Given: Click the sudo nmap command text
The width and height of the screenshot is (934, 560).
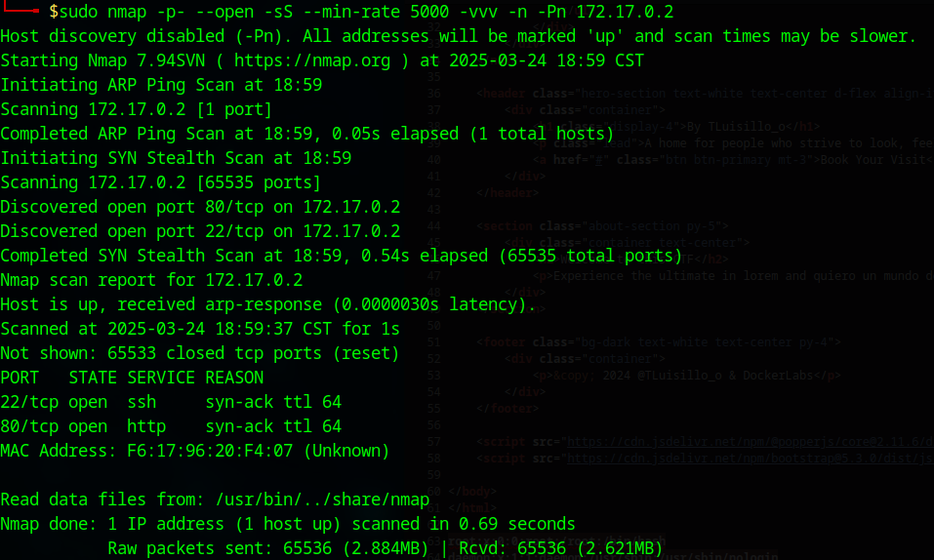Looking at the screenshot, I should pos(361,12).
